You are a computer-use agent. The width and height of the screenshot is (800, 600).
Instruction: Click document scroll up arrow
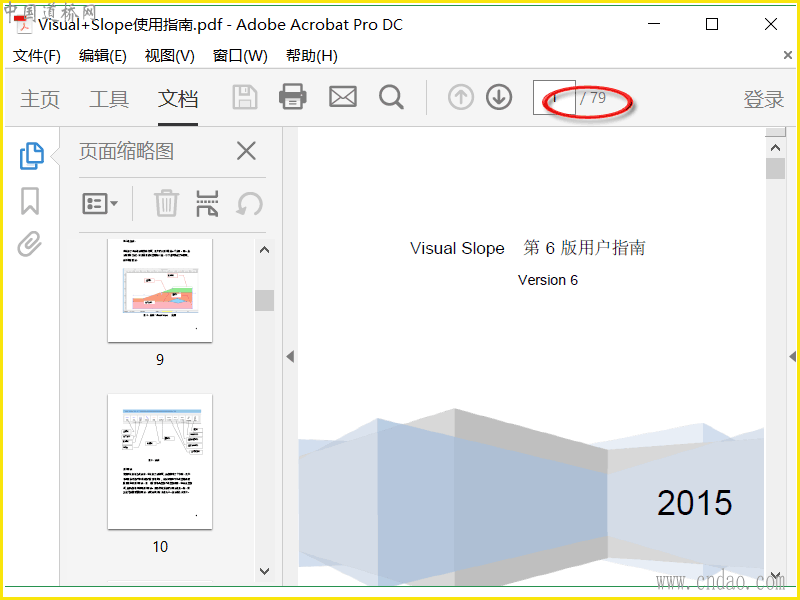776,148
